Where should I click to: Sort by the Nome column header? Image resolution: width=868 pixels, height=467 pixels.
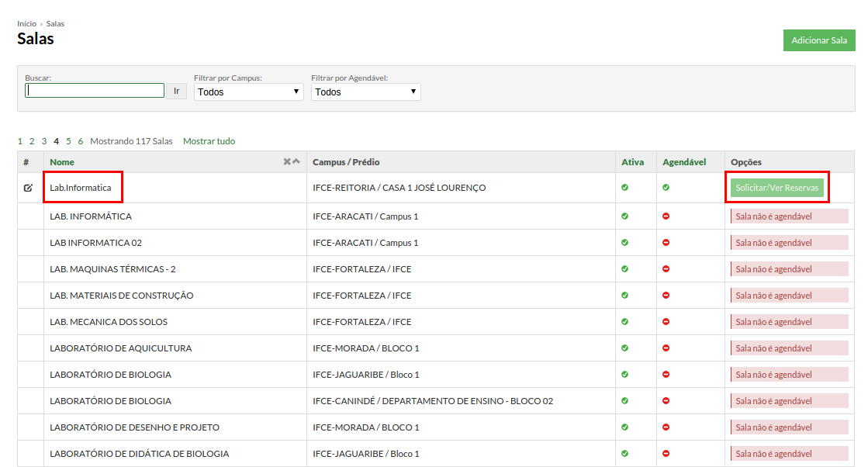tap(62, 162)
